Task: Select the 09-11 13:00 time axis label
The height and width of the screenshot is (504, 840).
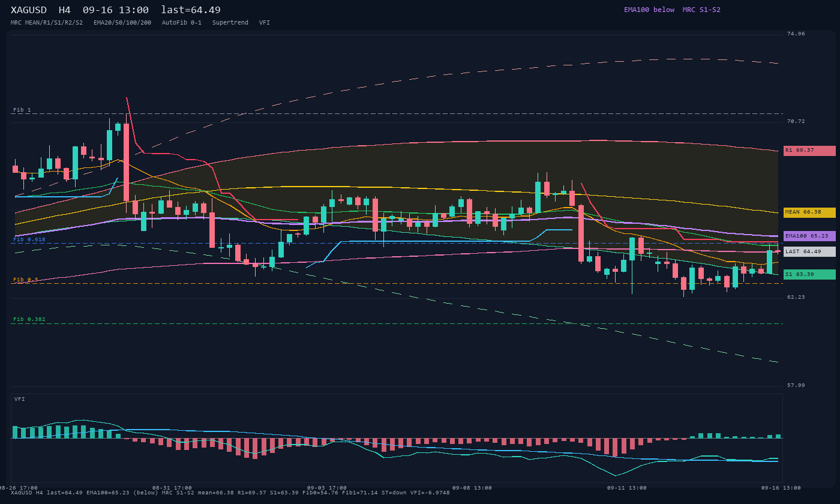Action: point(627,488)
